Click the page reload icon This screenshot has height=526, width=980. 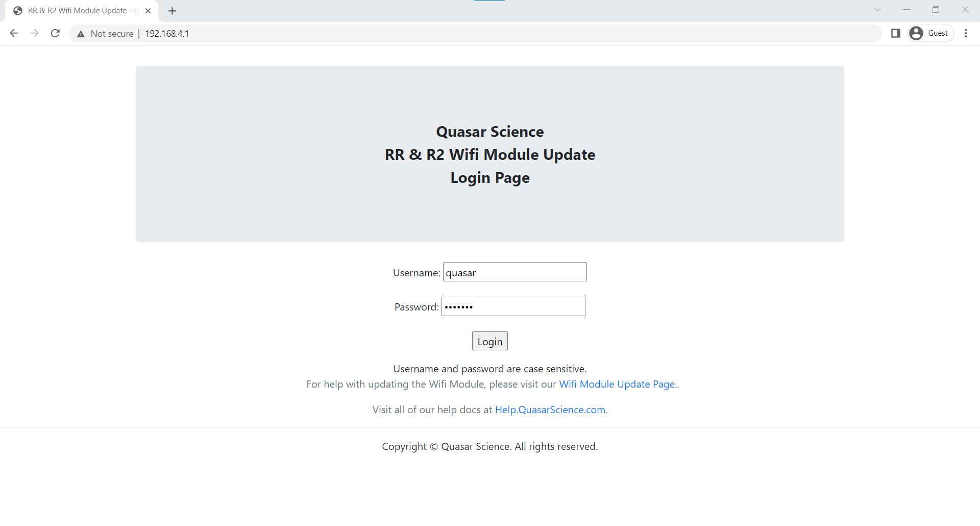pyautogui.click(x=55, y=33)
